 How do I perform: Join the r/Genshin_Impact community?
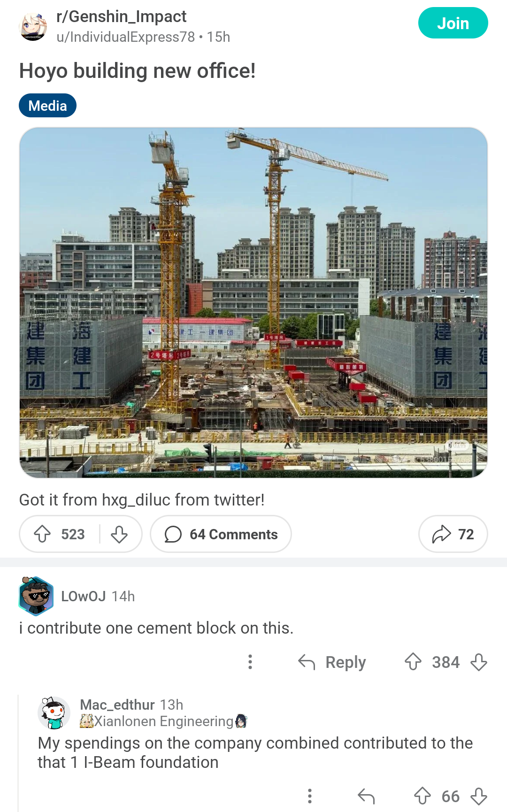[453, 23]
